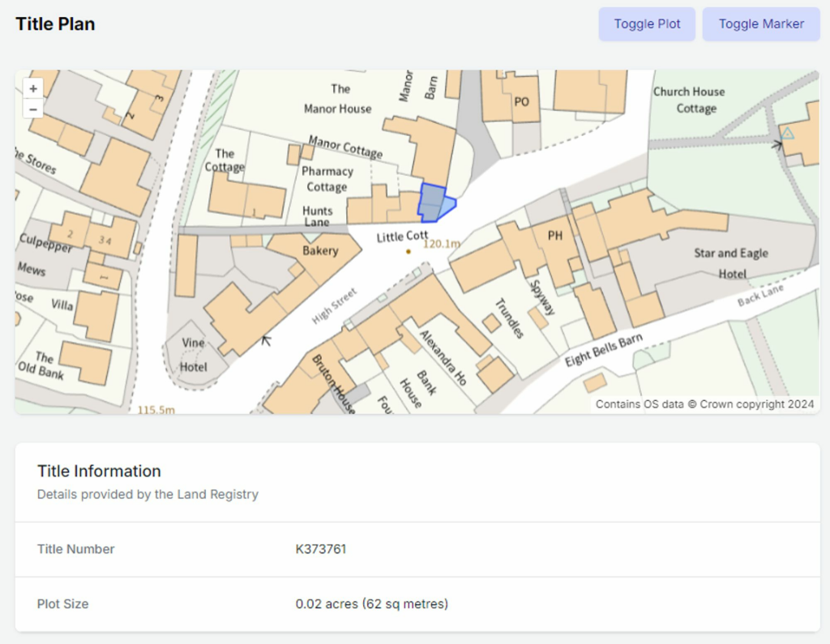
Task: Click the Bakery building label
Action: (x=320, y=250)
